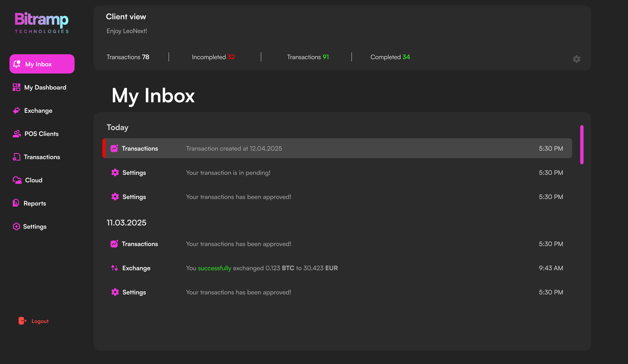Open the Transactions sidebar menu item
The height and width of the screenshot is (364, 628).
coord(42,157)
